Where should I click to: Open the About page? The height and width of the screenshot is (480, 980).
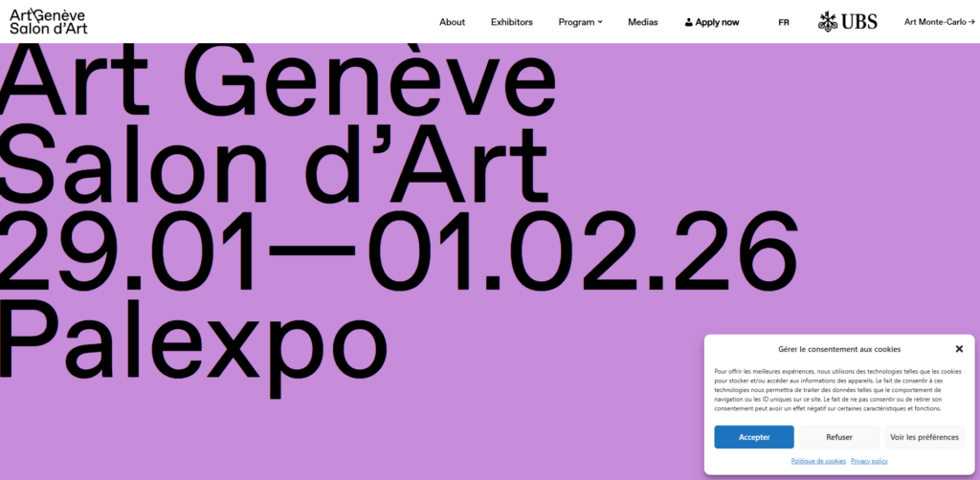pos(452,22)
